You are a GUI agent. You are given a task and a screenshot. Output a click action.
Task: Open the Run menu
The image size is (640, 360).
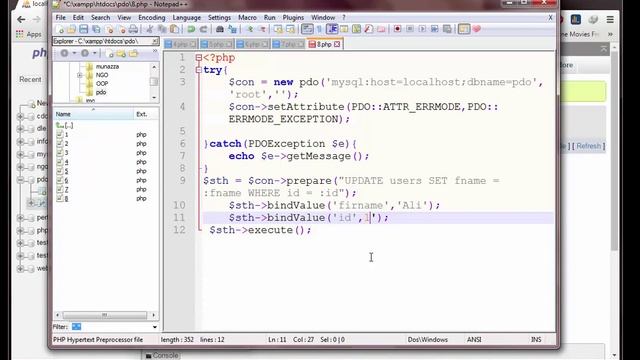pos(269,18)
